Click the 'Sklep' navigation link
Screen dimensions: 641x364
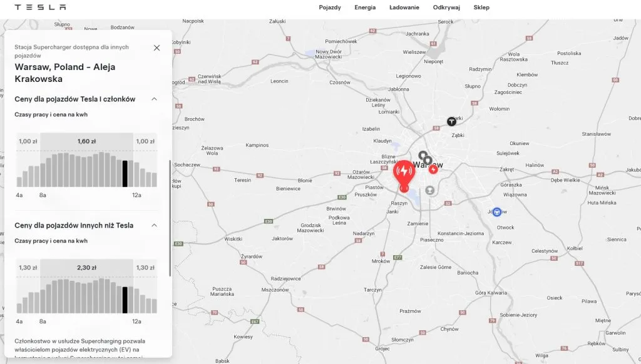(481, 8)
